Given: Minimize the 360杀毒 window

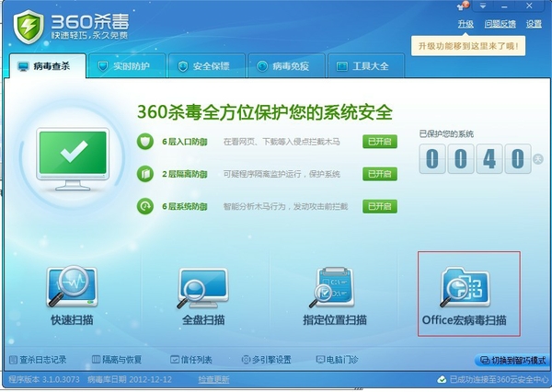Looking at the screenshot, I should [504, 6].
